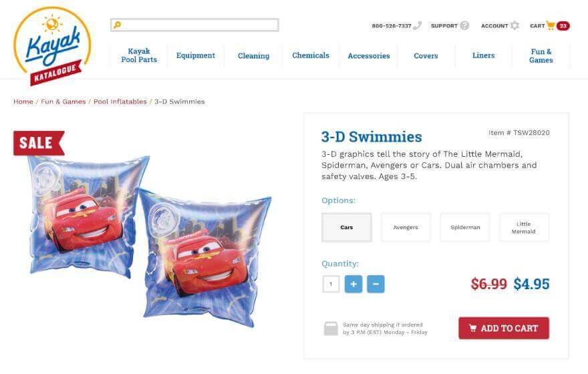588x374 pixels.
Task: Click the account gear icon
Action: click(x=514, y=25)
